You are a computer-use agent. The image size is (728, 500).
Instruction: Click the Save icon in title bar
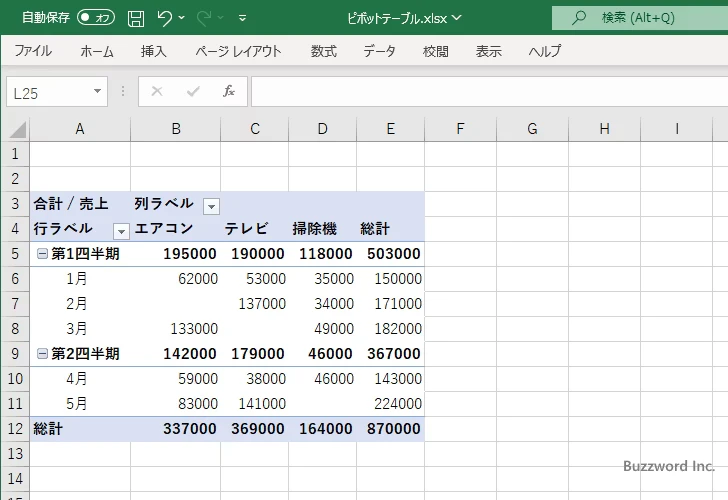tap(136, 18)
